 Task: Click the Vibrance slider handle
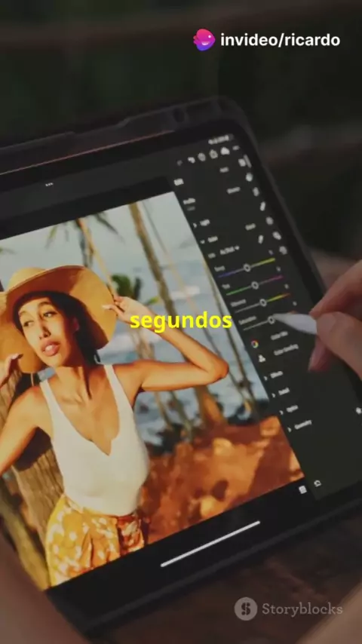(263, 302)
